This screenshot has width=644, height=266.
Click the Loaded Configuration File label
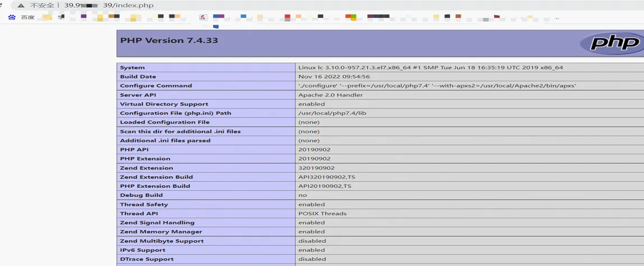click(x=165, y=122)
